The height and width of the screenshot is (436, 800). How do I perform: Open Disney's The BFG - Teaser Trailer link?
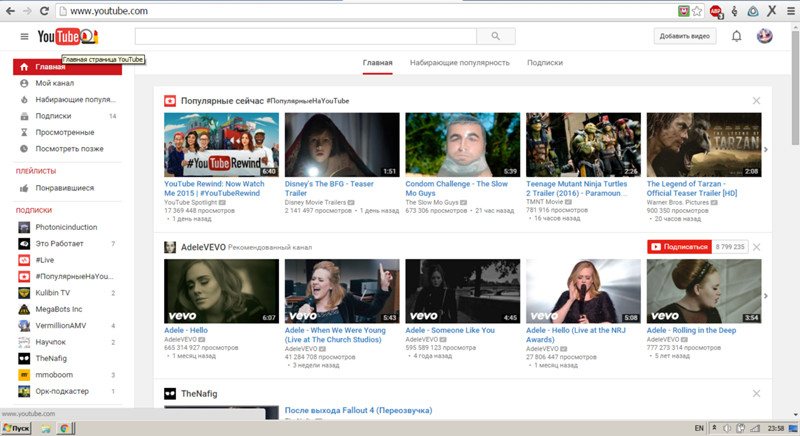[329, 189]
